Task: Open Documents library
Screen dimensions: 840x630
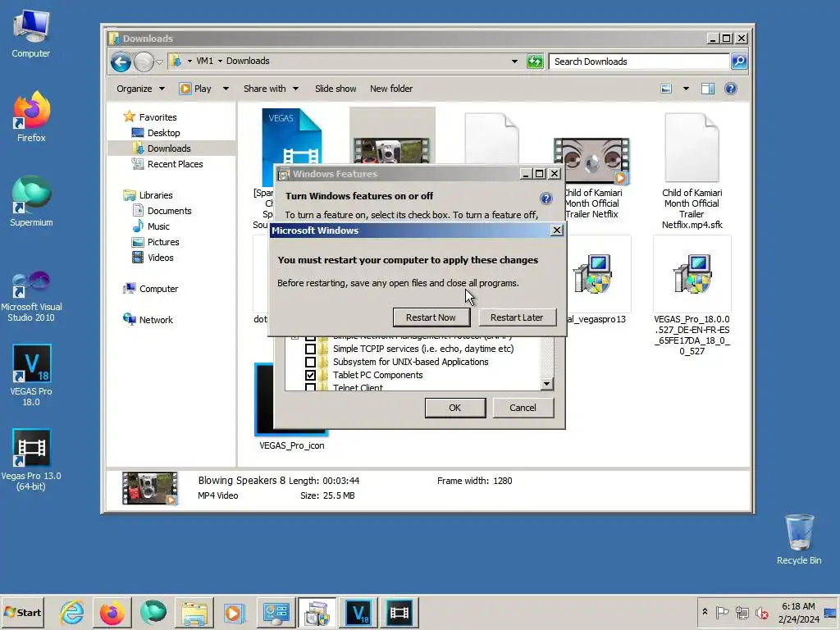Action: click(x=169, y=211)
